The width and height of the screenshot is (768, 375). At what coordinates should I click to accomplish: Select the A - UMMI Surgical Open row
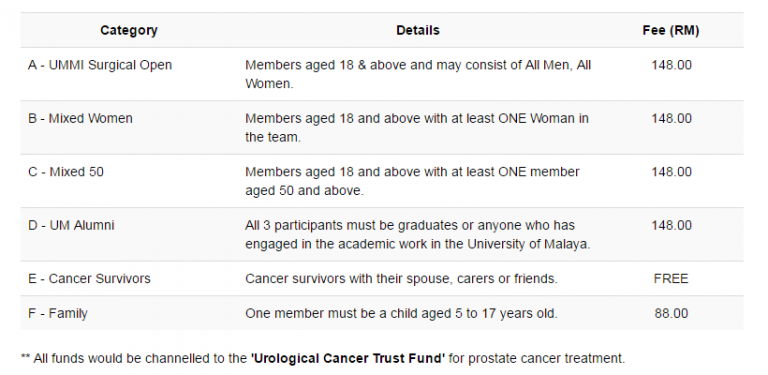(x=382, y=74)
